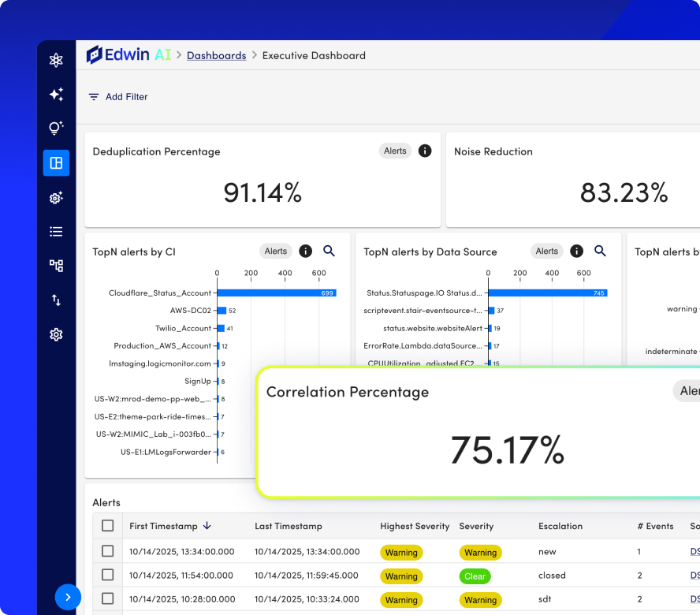The height and width of the screenshot is (615, 700).
Task: Open the hierarchy tree sidebar icon
Action: tap(56, 266)
